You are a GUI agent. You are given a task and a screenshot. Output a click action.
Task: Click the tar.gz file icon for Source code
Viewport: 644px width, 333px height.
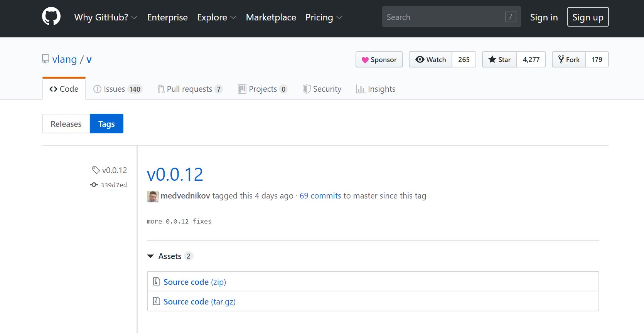157,301
